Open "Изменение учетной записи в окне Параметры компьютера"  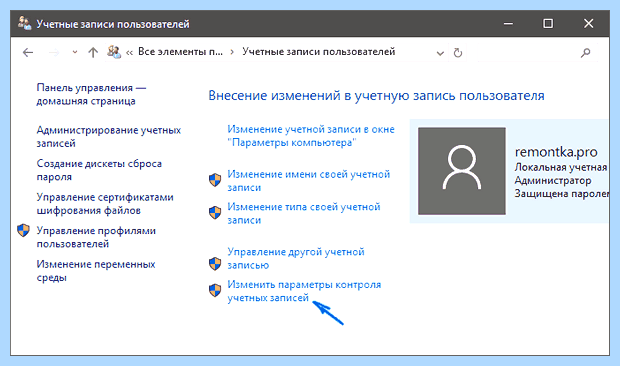311,136
